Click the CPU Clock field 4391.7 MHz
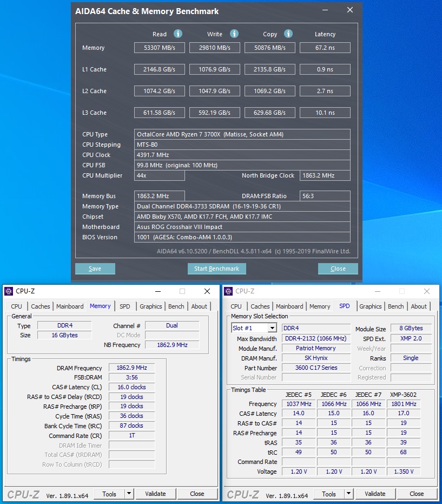Viewport: 442px width, 504px height. 242,155
